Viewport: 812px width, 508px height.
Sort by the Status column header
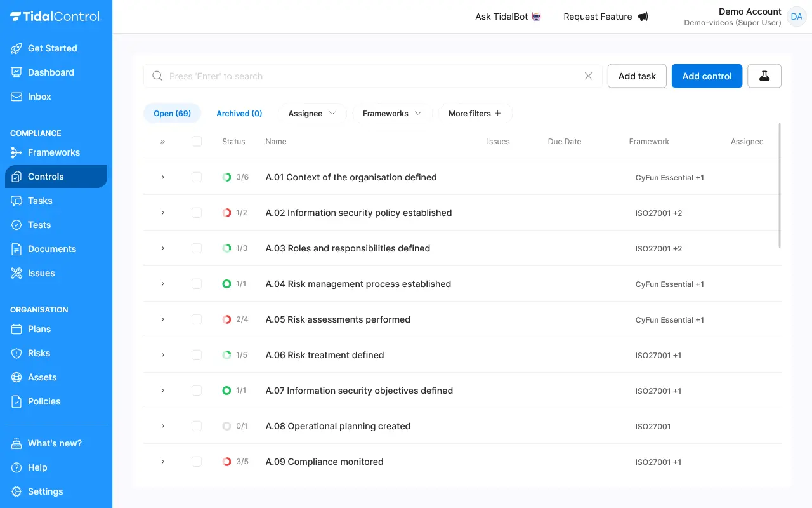point(233,142)
